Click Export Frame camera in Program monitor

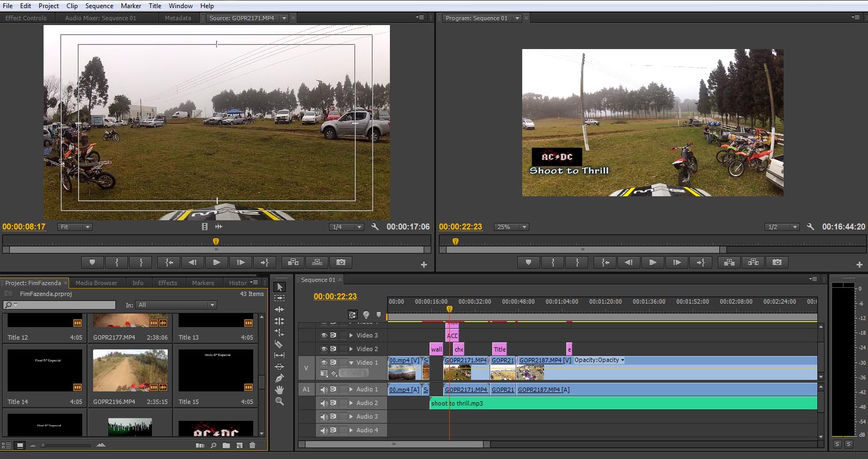coord(777,262)
